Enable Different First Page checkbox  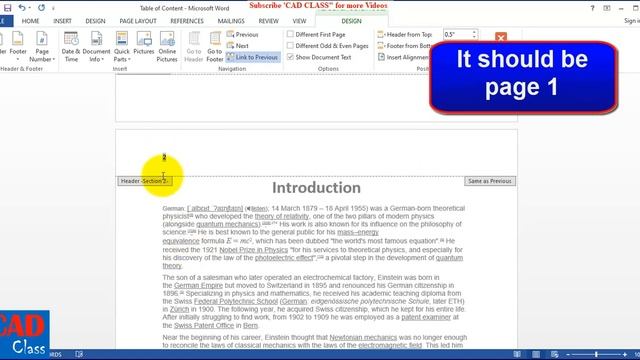point(290,34)
